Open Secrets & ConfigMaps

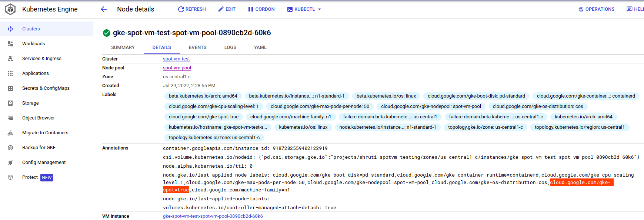pos(46,88)
